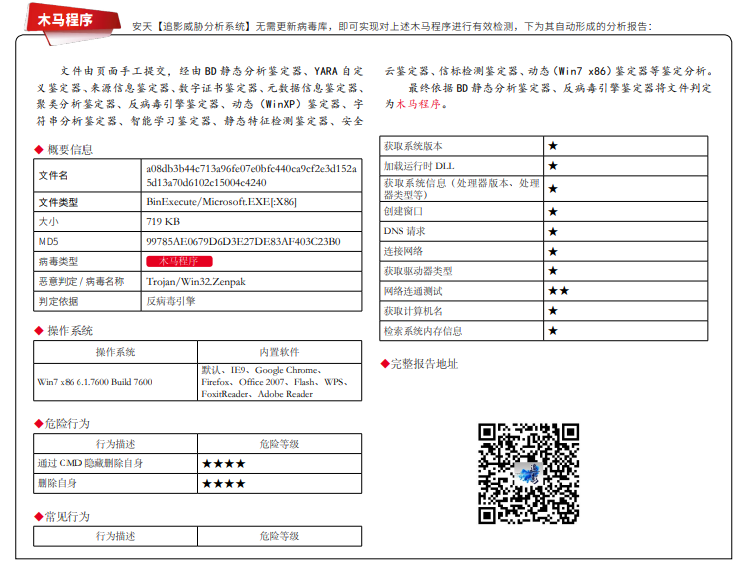This screenshot has width=744, height=561.
Task: Click the 反病毒引擎 judgment basis cell
Action: (251, 301)
